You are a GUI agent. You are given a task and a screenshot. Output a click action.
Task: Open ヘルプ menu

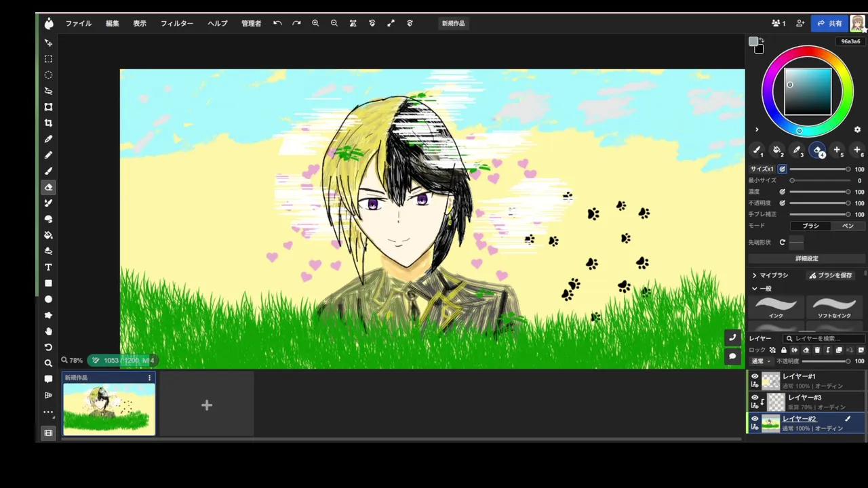[x=217, y=23]
